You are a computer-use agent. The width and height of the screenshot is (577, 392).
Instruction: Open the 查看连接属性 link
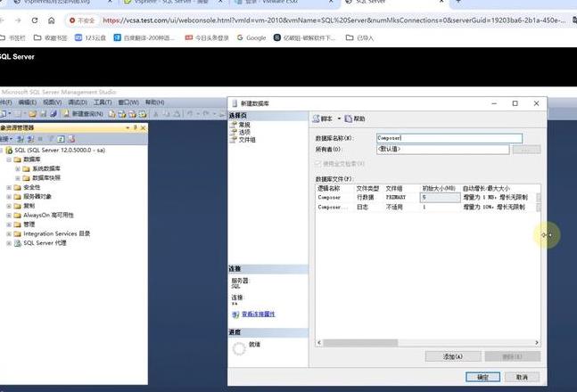pyautogui.click(x=258, y=314)
